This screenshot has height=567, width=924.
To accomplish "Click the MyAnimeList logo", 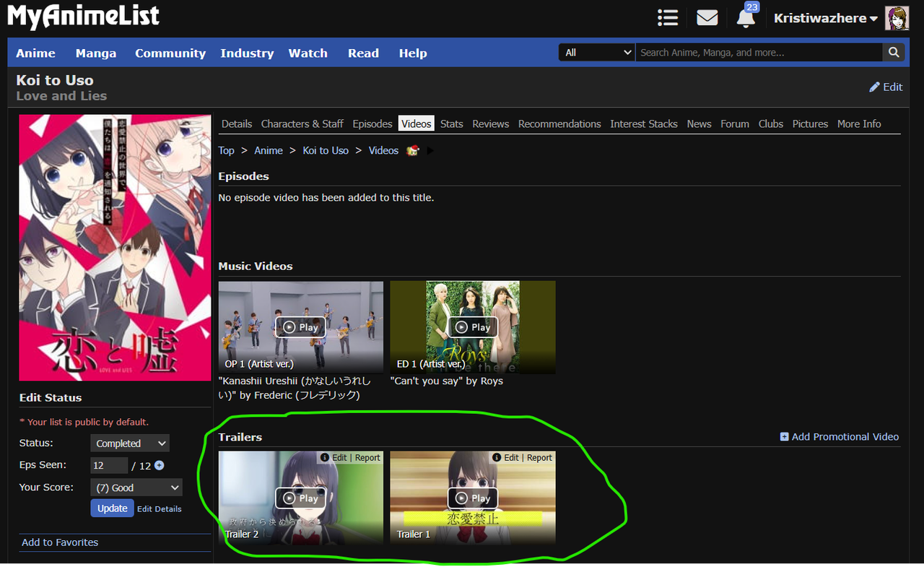I will pos(84,17).
